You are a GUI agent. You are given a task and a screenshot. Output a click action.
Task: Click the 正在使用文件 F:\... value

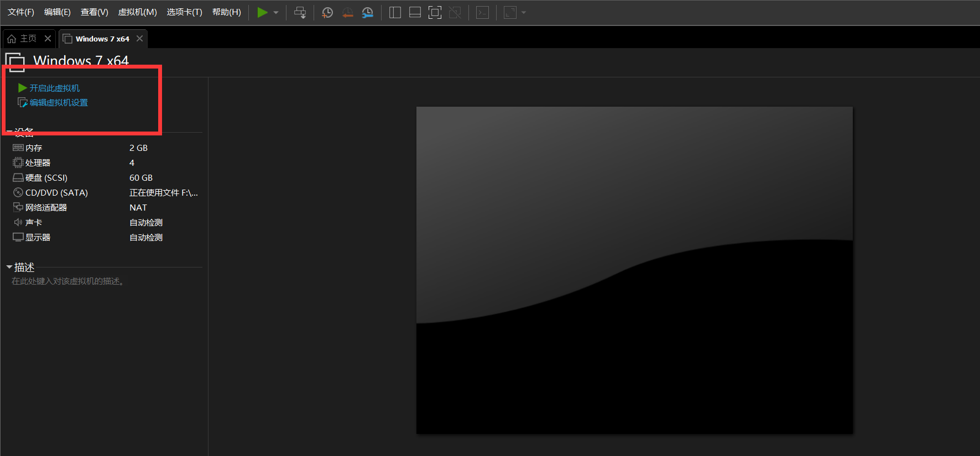pos(164,193)
